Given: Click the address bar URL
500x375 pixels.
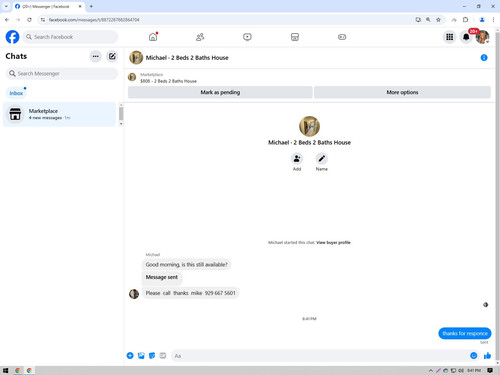Looking at the screenshot, I should point(94,20).
